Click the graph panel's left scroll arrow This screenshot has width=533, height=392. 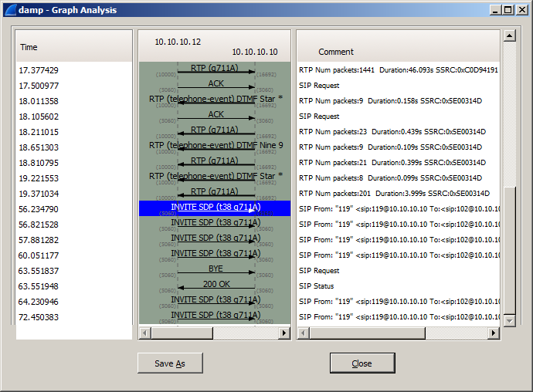tap(144, 333)
